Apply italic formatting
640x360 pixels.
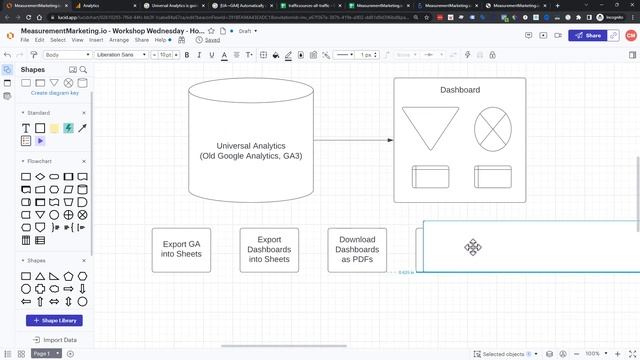(x=199, y=55)
